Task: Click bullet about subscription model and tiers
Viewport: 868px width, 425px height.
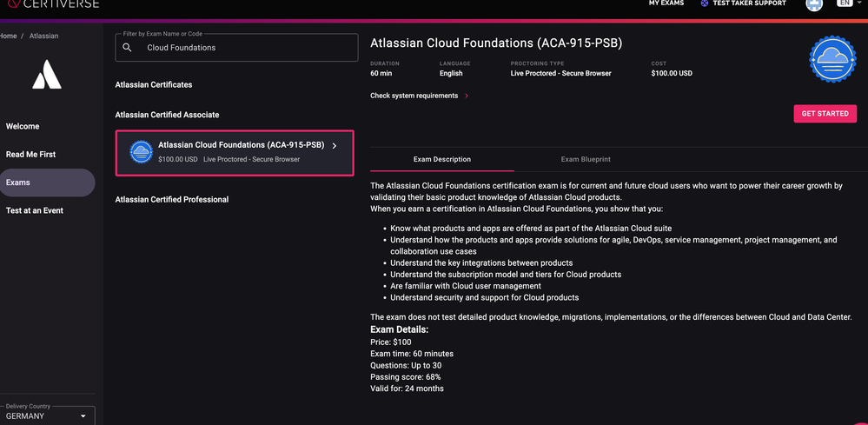Action: click(506, 275)
